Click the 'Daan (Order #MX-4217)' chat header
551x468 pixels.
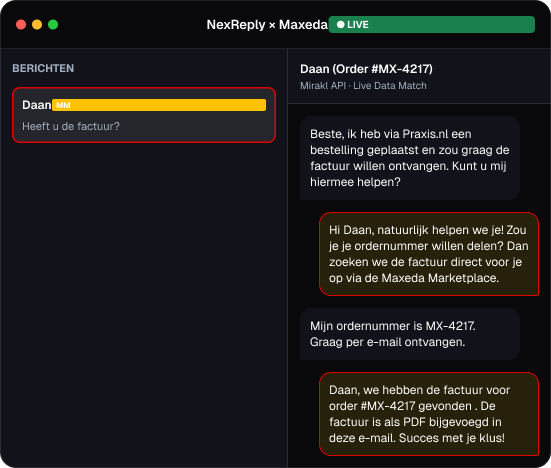click(366, 69)
